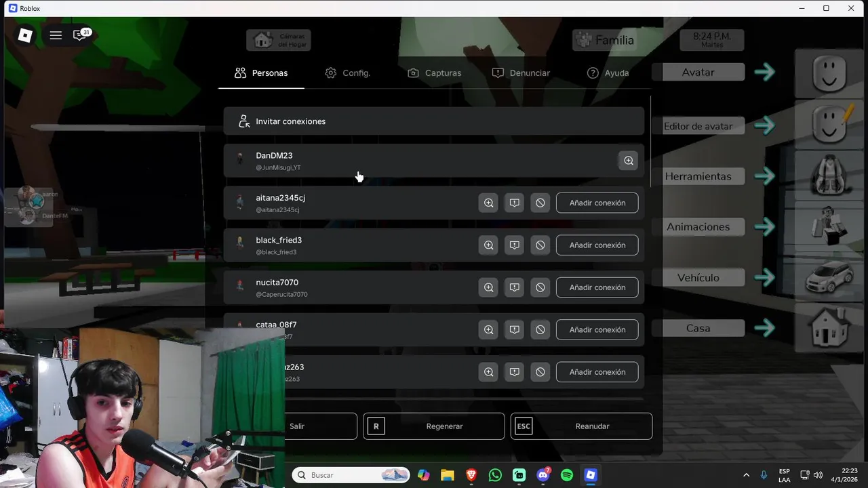Report cataa_08f7 with the flag icon

[514, 329]
